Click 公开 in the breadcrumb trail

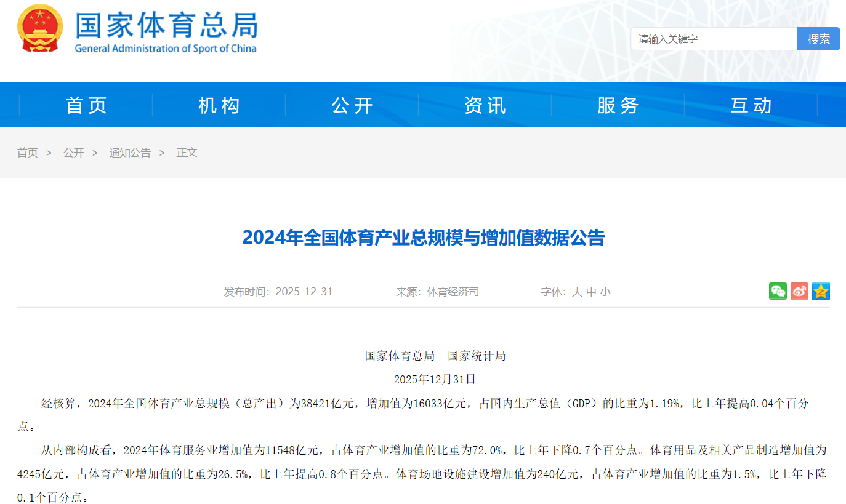click(73, 153)
